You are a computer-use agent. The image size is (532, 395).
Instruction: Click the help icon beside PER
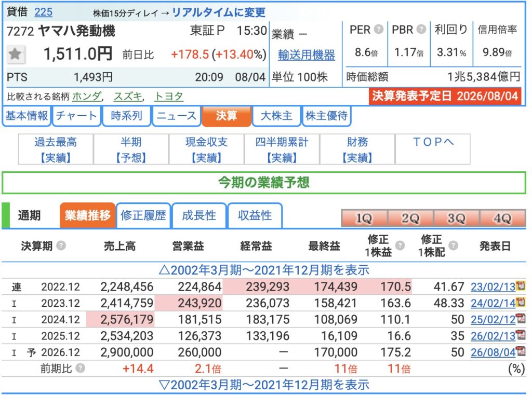[x=378, y=30]
